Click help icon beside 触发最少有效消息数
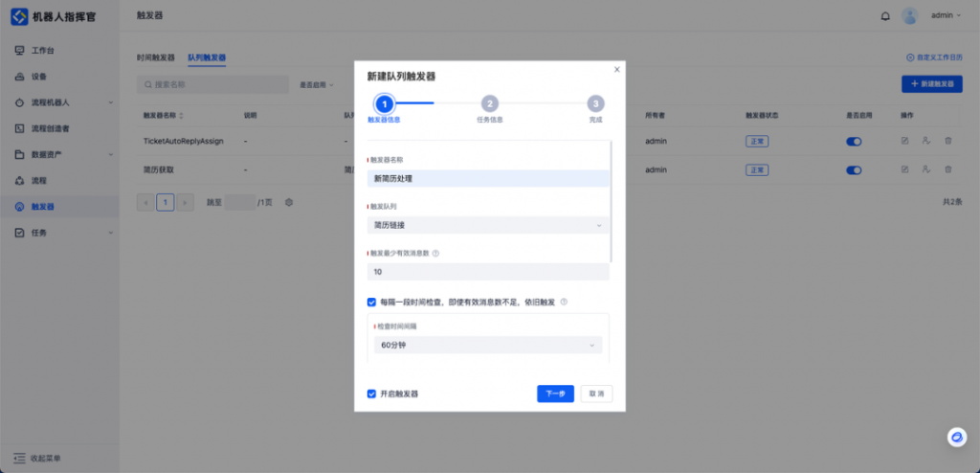The width and height of the screenshot is (980, 473). (436, 254)
